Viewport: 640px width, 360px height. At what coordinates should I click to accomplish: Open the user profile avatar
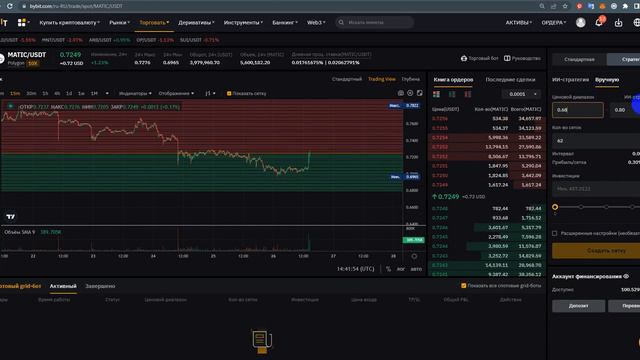click(580, 22)
